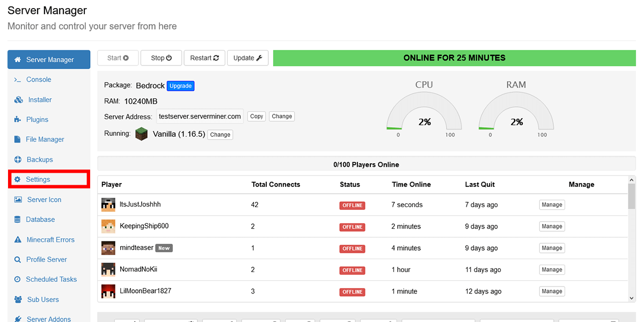Viewport: 644px width, 322px height.
Task: Click the File Manager document icon
Action: [17, 140]
